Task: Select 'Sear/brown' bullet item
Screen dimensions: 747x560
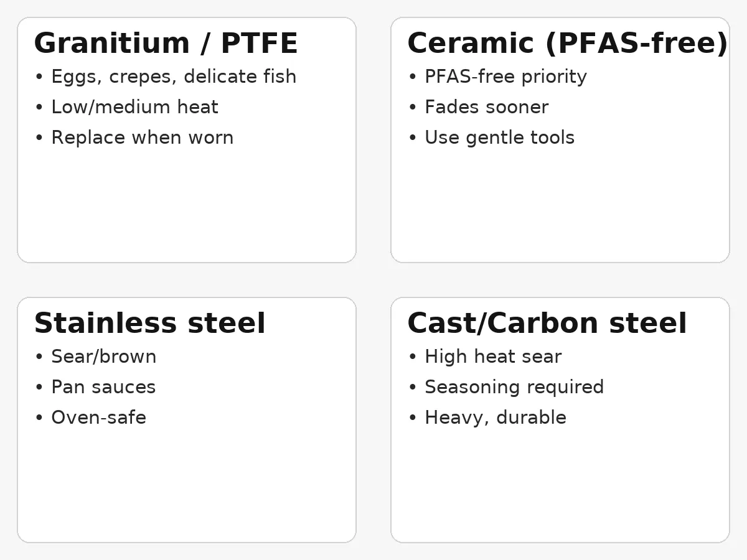Action: click(x=103, y=357)
